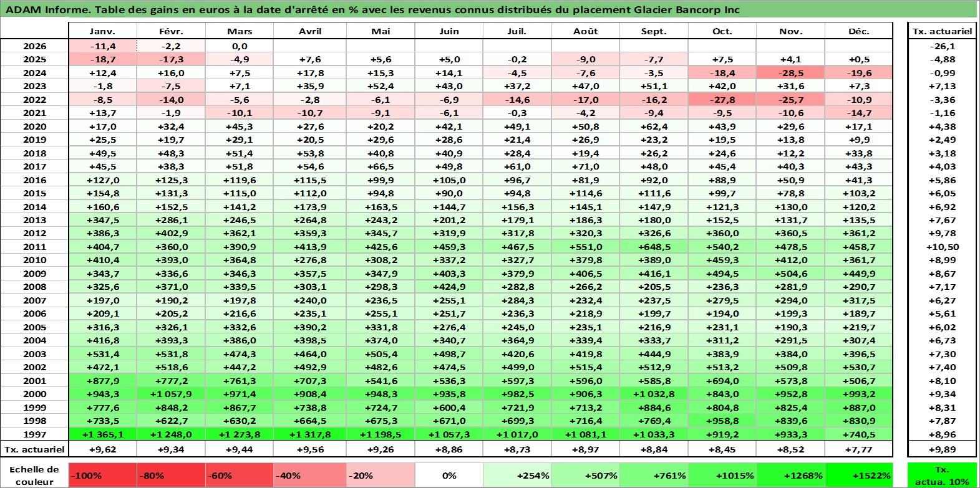Click the +9,89 overall actuarial rate cell
Image resolution: width=980 pixels, height=488 pixels.
point(942,449)
